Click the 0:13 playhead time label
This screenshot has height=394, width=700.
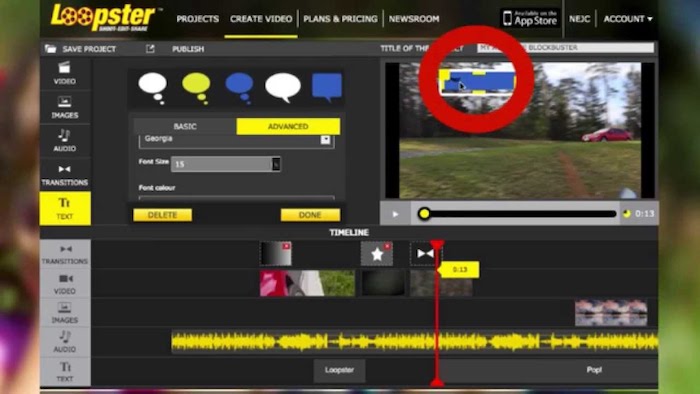(x=459, y=270)
